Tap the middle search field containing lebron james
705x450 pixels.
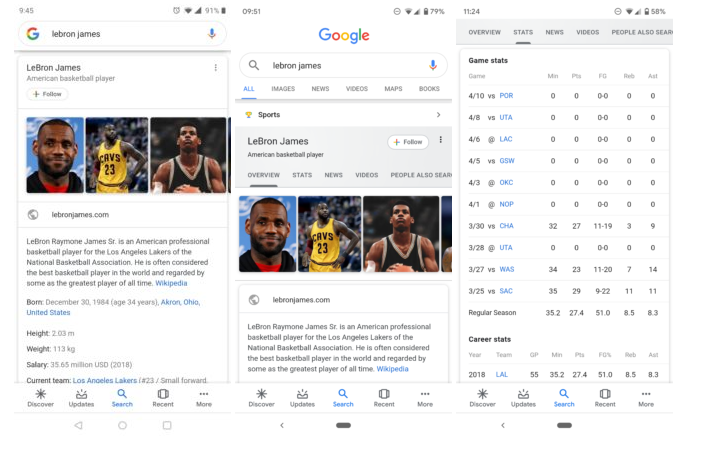[343, 66]
